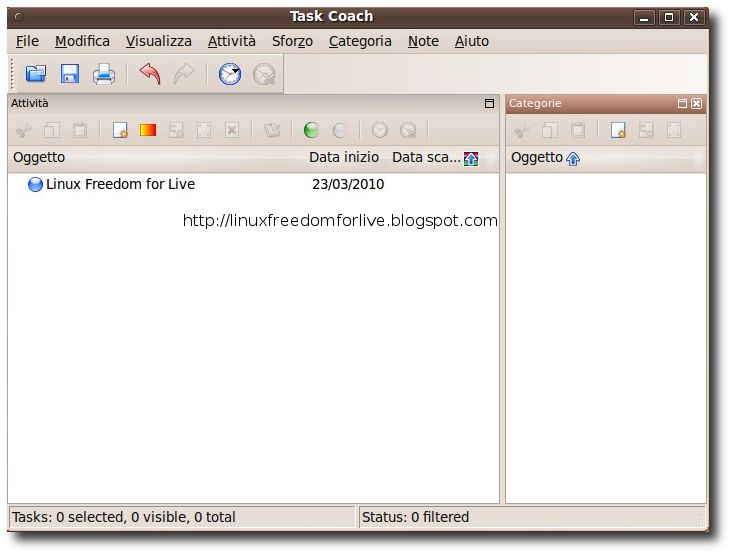Toggle the red-orange view icon in the Attività toolbar
732x555 pixels.
pyautogui.click(x=148, y=130)
